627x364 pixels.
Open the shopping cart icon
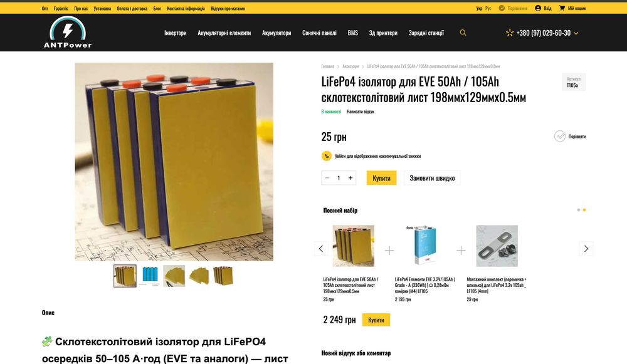tap(562, 8)
